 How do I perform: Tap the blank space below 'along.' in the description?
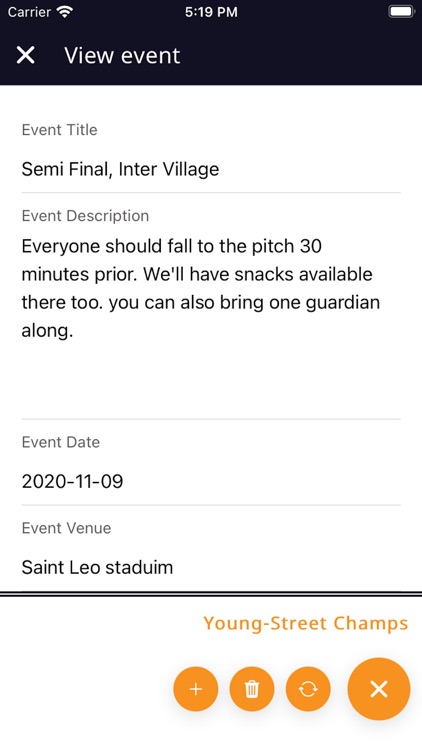tap(211, 380)
